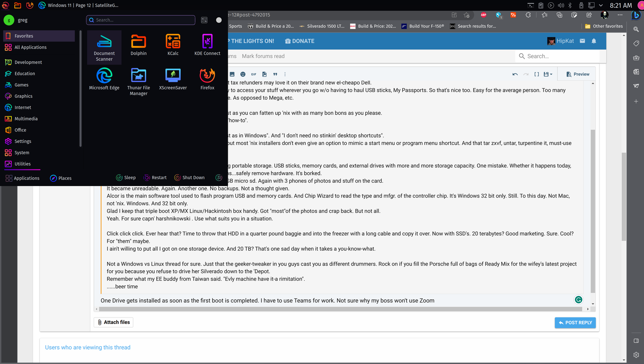644x364 pixels.
Task: Launch KCalc calculator
Action: click(173, 45)
